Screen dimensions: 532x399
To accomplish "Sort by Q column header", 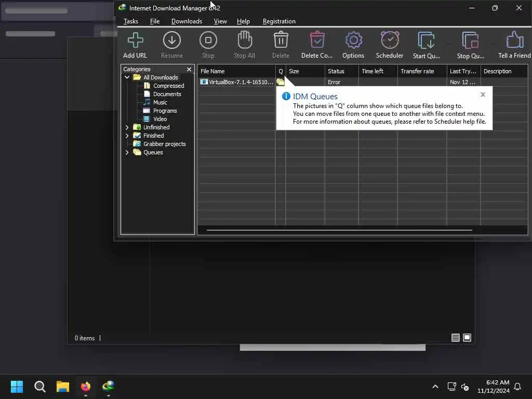I will (x=281, y=71).
